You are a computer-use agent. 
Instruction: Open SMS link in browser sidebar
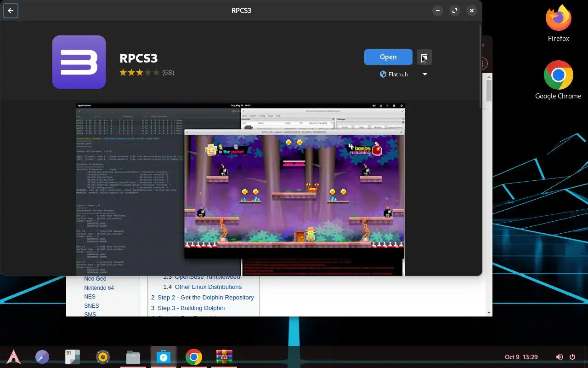(x=90, y=314)
